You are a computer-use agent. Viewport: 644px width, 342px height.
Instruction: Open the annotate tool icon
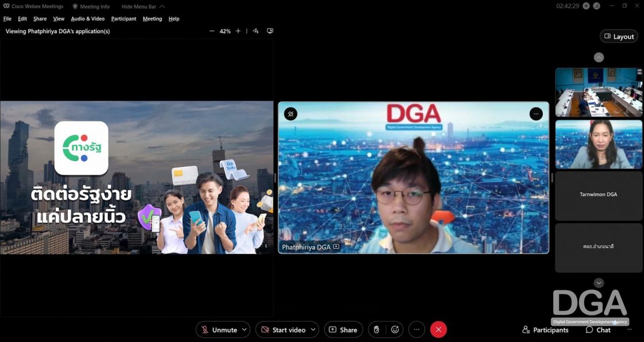point(255,31)
